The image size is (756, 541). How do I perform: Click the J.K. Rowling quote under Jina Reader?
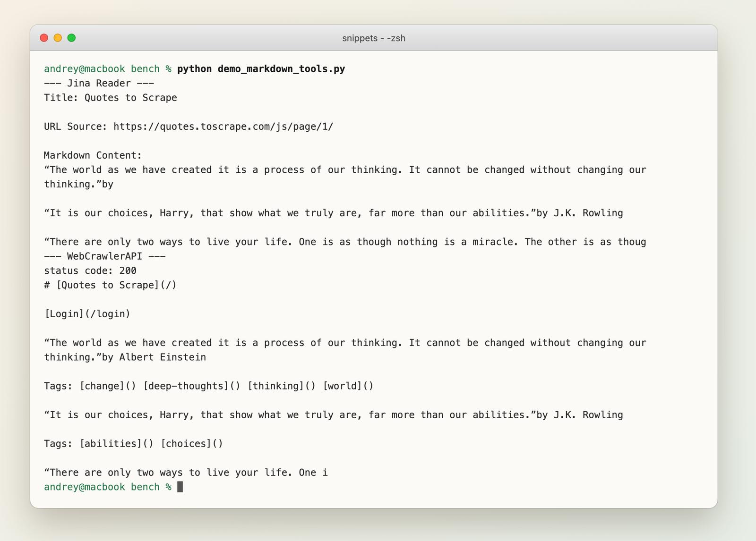[334, 213]
